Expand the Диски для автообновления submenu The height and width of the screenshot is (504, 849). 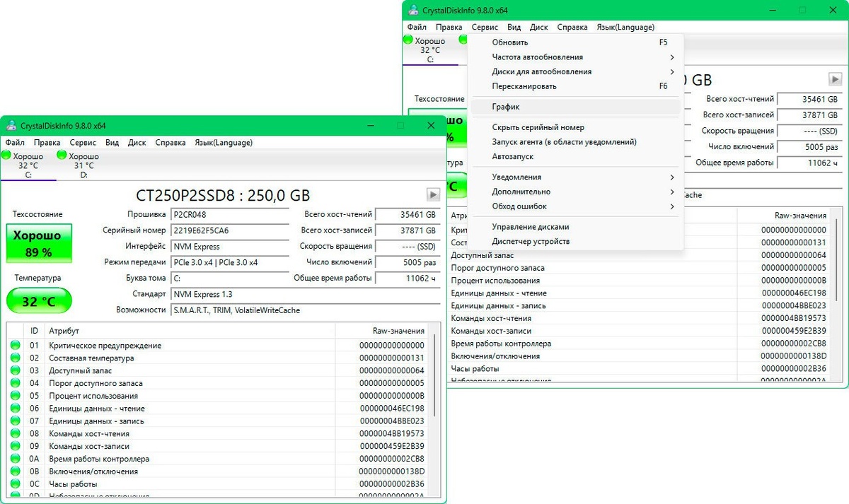tap(575, 71)
